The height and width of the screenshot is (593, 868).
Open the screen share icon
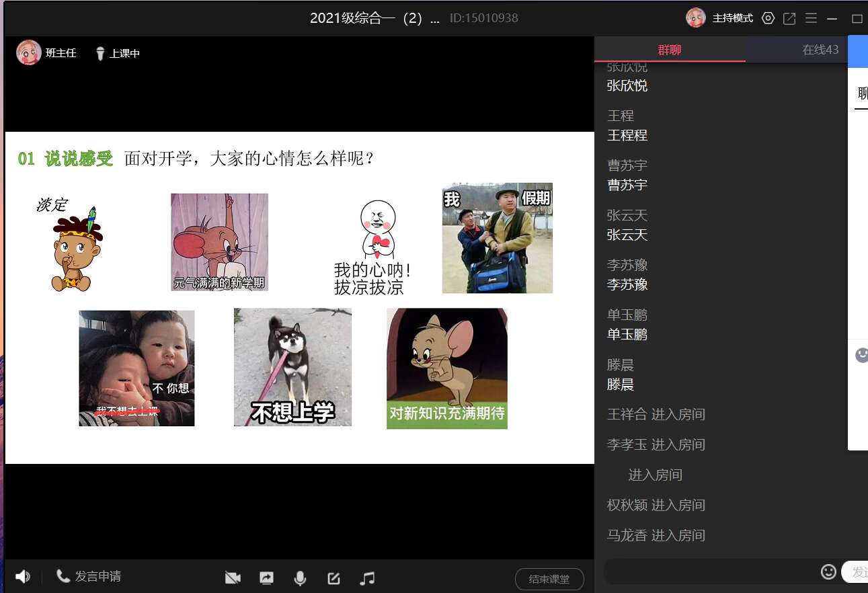(266, 578)
